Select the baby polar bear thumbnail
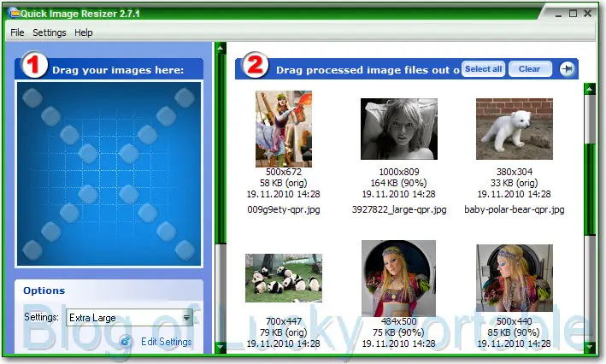The image size is (606, 364). click(x=515, y=129)
